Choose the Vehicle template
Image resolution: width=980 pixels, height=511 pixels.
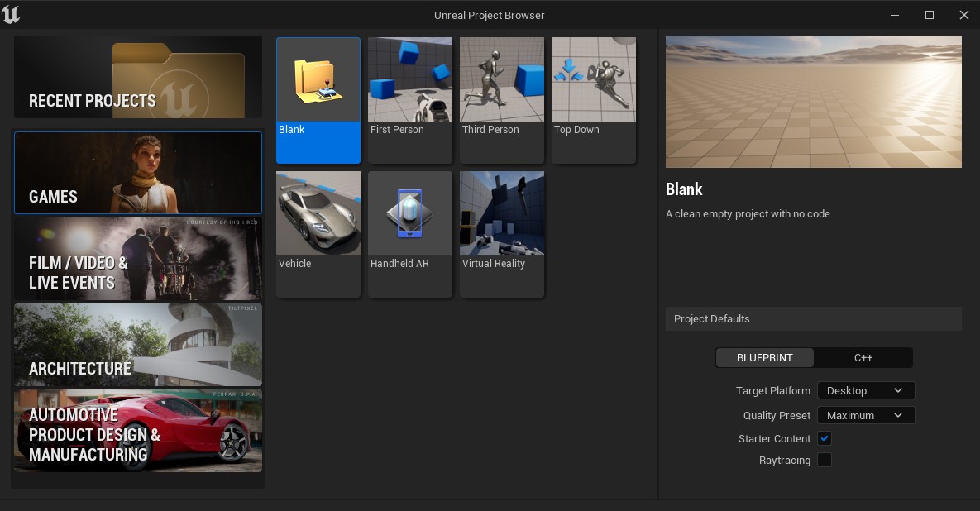pos(318,234)
